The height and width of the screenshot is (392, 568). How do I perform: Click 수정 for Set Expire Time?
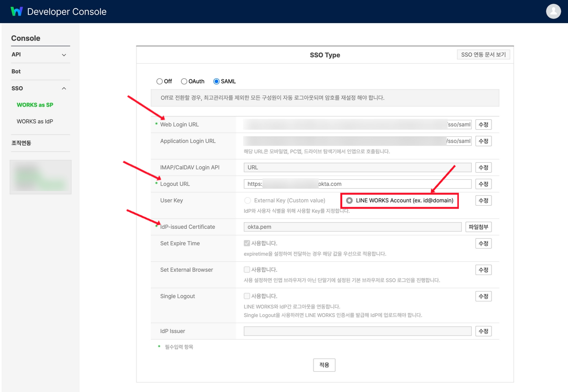tap(483, 243)
